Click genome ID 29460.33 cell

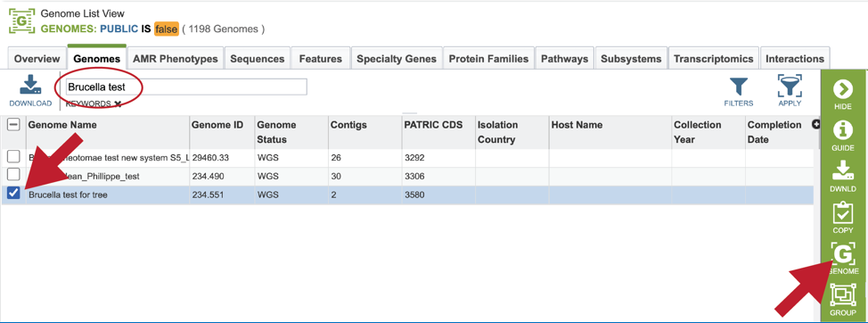coord(211,158)
